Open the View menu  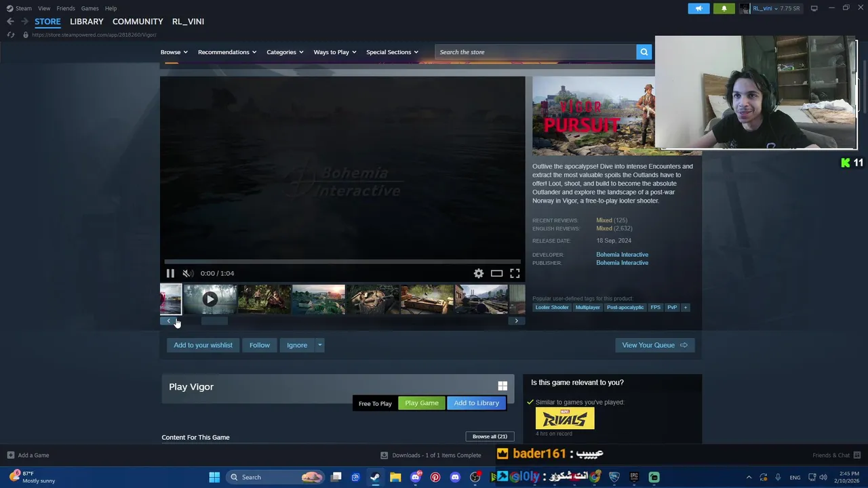44,8
